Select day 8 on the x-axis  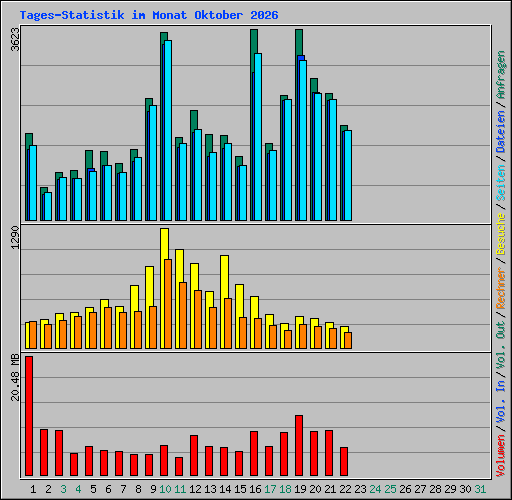138,489
